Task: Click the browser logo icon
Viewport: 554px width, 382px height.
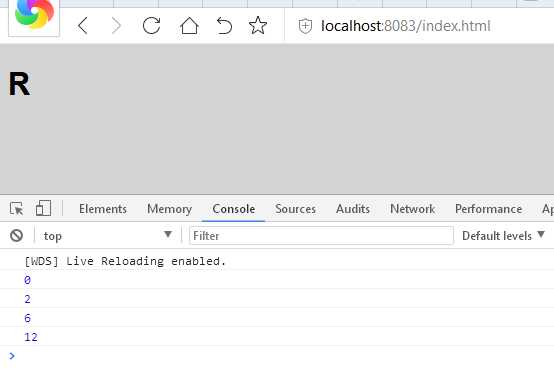Action: (34, 16)
